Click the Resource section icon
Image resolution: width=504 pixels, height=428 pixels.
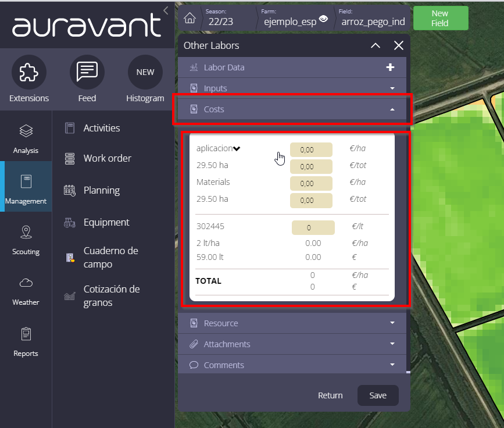pos(194,323)
